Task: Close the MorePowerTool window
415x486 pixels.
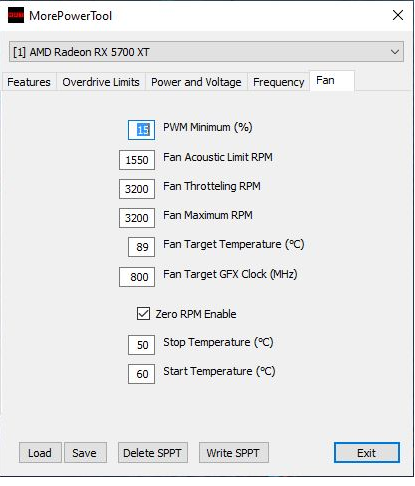Action: coord(398,15)
